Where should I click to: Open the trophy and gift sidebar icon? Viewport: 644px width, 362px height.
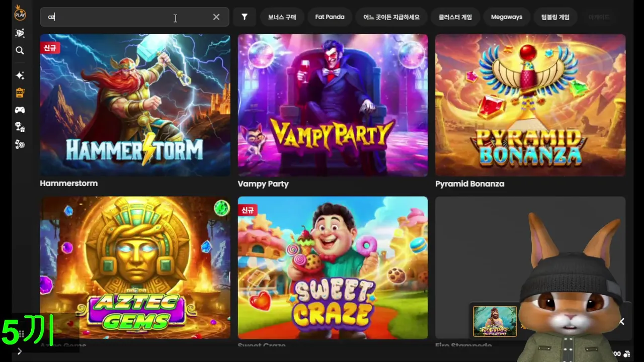[20, 127]
